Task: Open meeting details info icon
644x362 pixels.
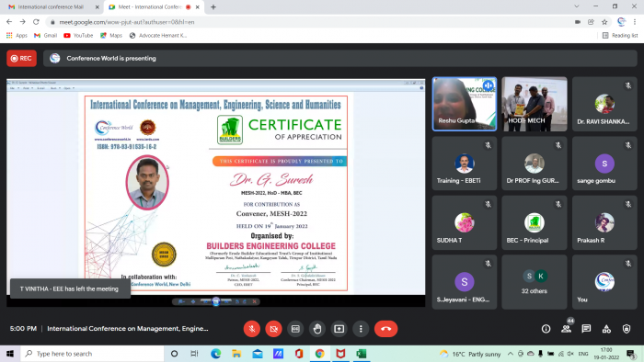Action: (x=546, y=329)
